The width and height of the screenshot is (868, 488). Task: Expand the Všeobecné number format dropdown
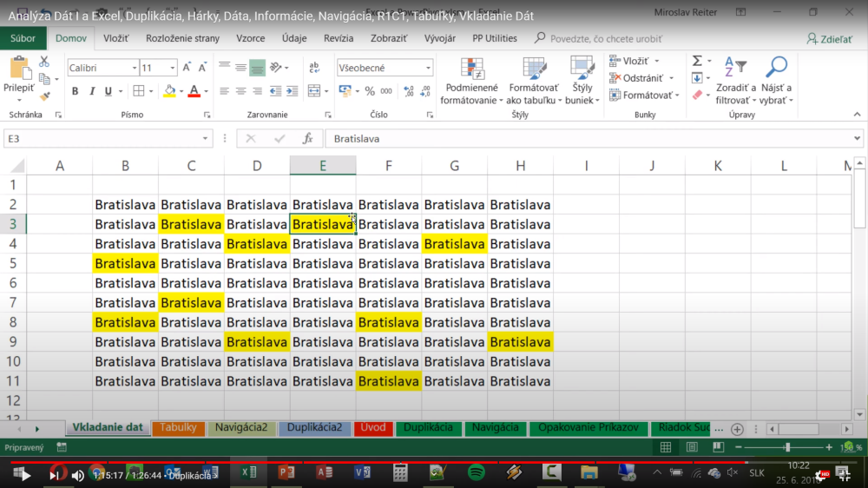point(428,68)
